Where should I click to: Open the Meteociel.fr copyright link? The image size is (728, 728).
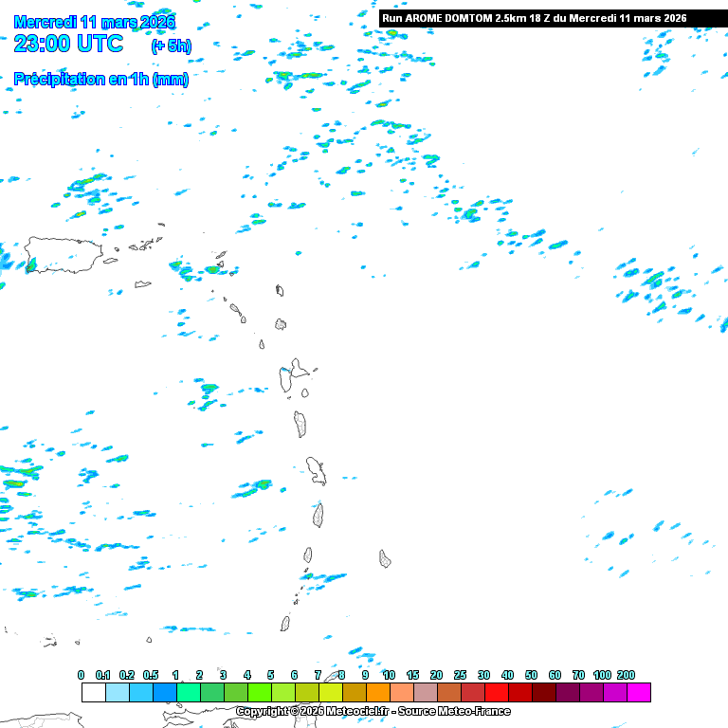[373, 711]
